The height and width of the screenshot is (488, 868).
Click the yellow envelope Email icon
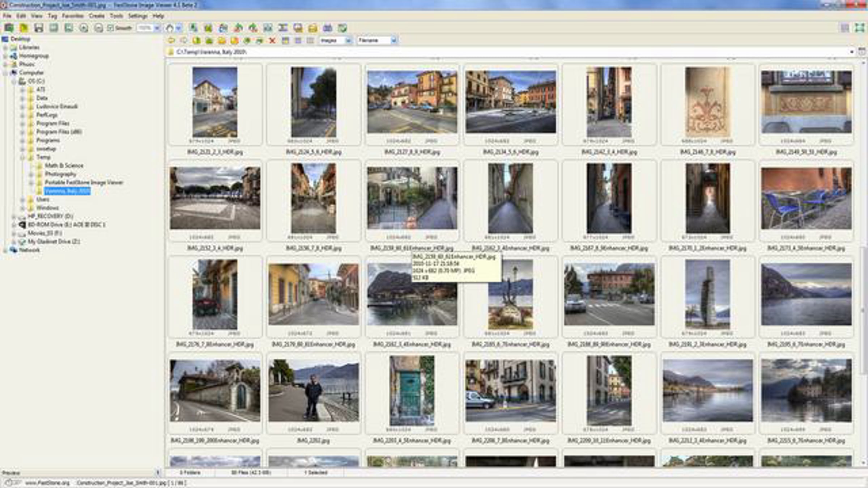pos(313,28)
